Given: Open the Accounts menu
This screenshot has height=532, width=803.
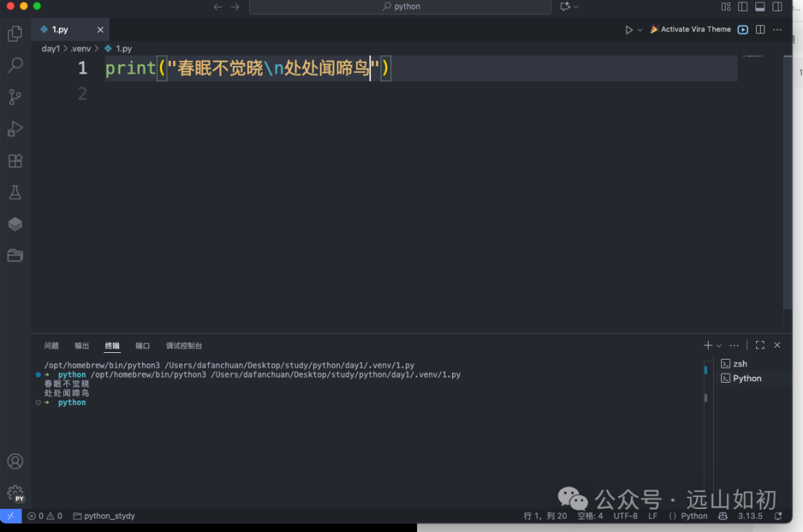Looking at the screenshot, I should (16, 461).
